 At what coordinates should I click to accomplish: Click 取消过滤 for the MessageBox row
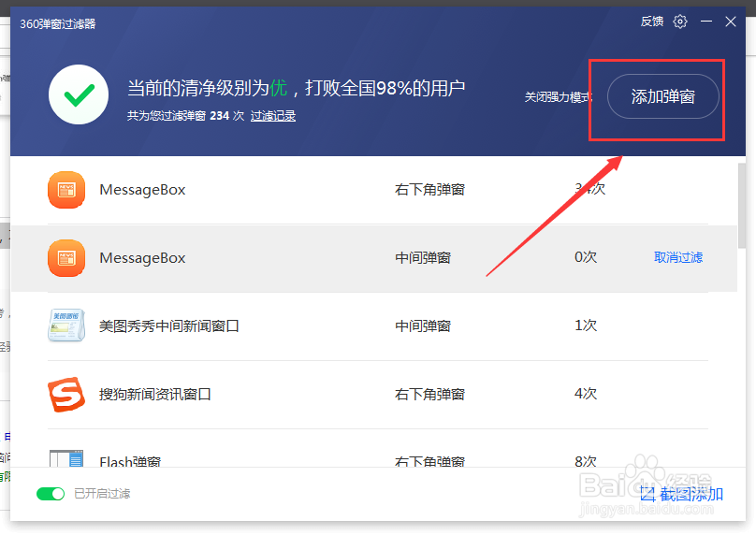pyautogui.click(x=678, y=257)
